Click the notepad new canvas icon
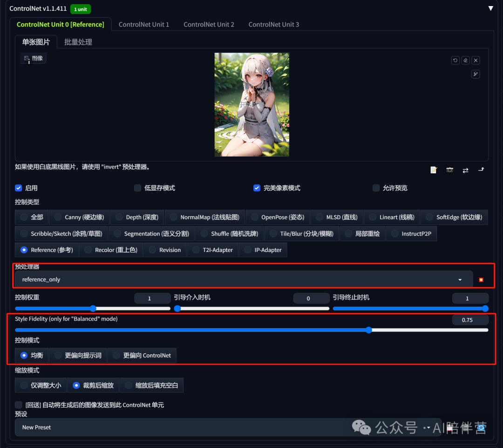The height and width of the screenshot is (448, 503). (x=434, y=170)
